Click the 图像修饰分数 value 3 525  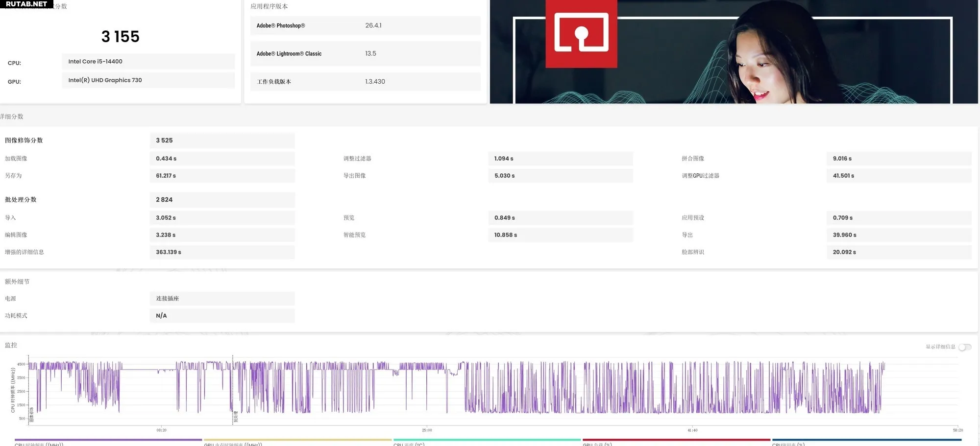[222, 141]
